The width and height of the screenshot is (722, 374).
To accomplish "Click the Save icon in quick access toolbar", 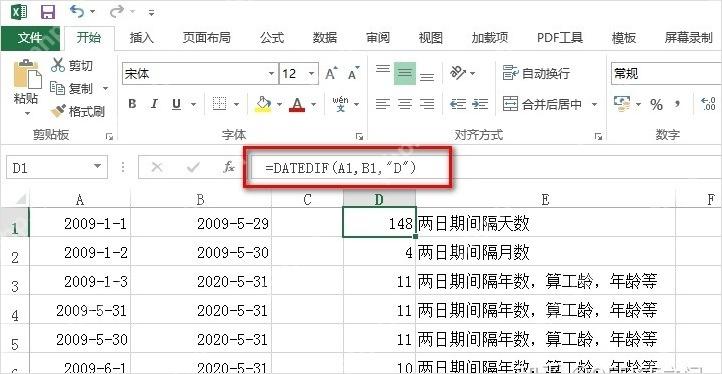I will 48,11.
